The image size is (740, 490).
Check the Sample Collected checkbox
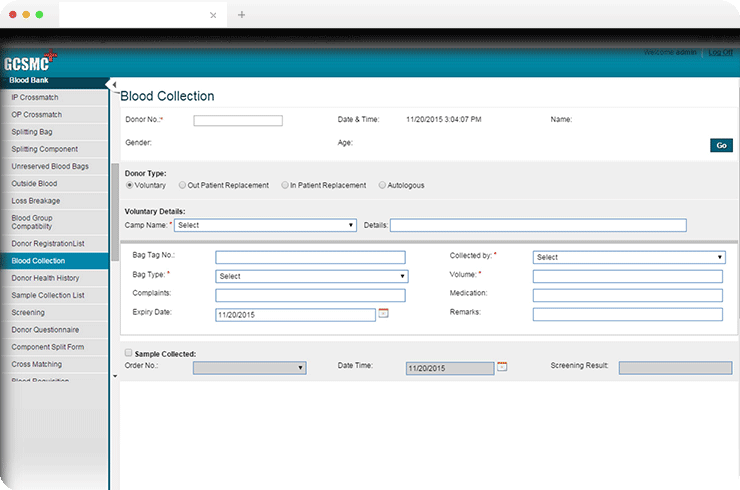[x=128, y=353]
